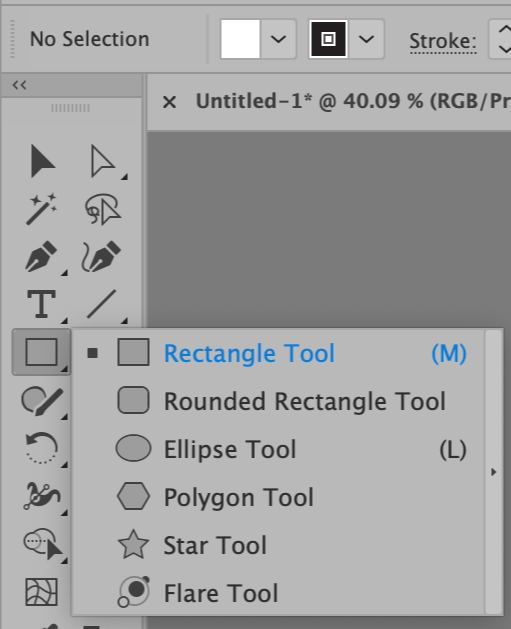This screenshot has width=511, height=629.
Task: Choose Star Tool from the flyout
Action: (278, 545)
